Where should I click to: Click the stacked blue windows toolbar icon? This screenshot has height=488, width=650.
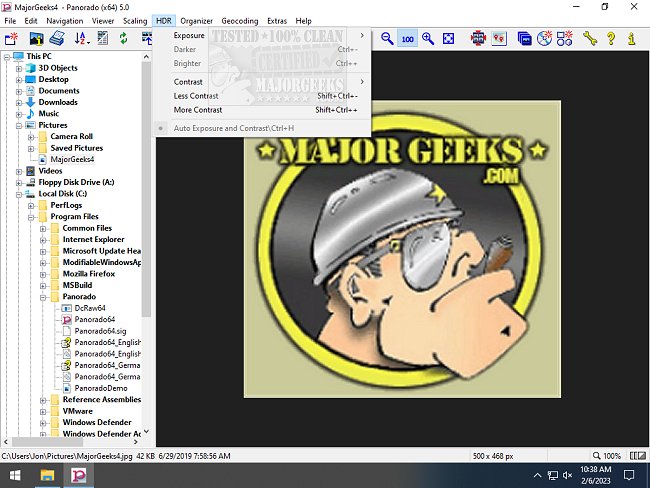pyautogui.click(x=524, y=39)
